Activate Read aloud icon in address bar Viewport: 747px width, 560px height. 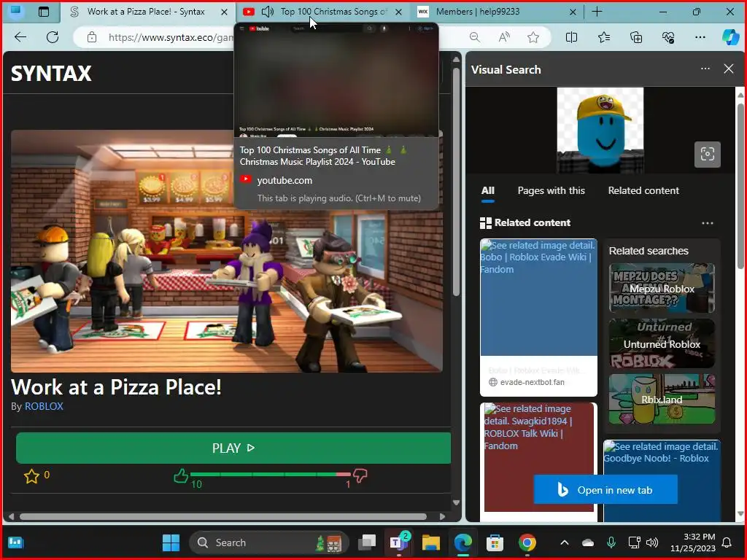[504, 37]
